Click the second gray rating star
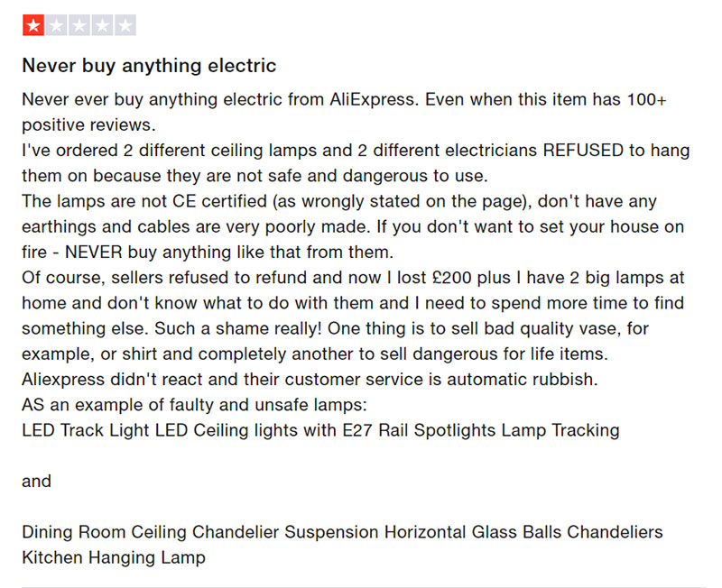 pyautogui.click(x=56, y=26)
